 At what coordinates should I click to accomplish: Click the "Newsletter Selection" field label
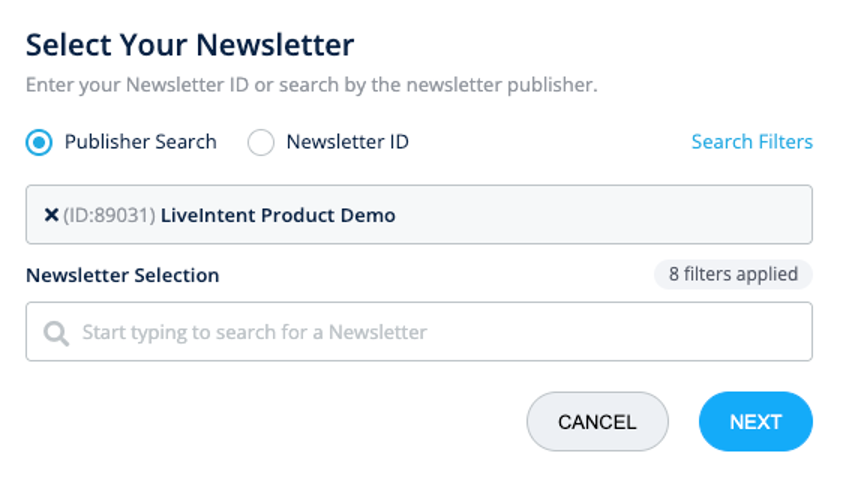(x=122, y=275)
